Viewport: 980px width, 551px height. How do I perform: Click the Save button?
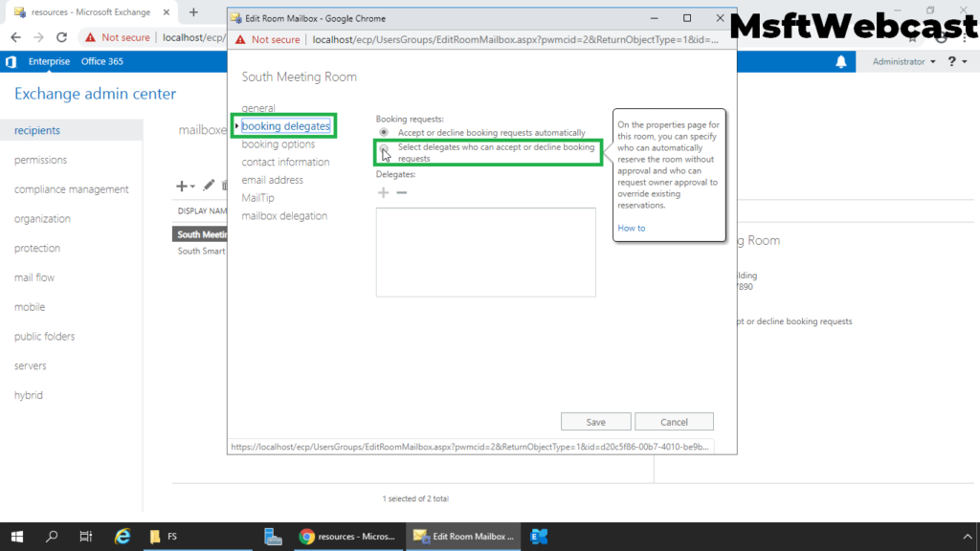tap(595, 422)
